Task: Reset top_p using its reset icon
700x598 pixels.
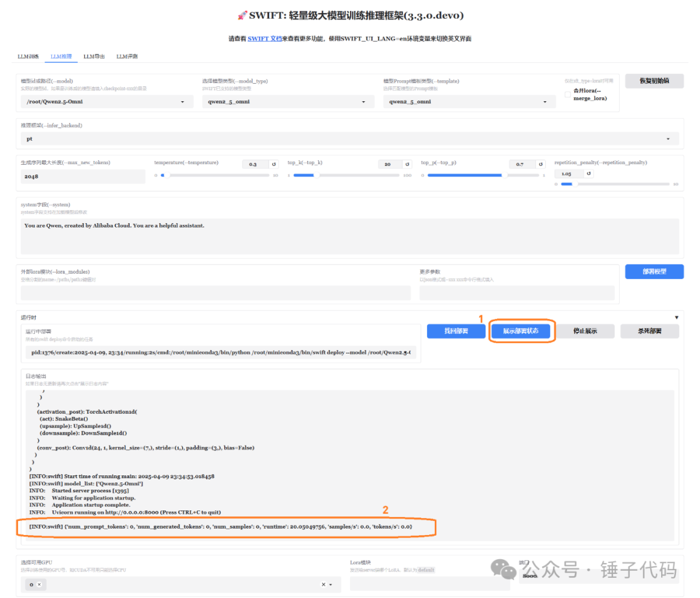Action: point(541,164)
